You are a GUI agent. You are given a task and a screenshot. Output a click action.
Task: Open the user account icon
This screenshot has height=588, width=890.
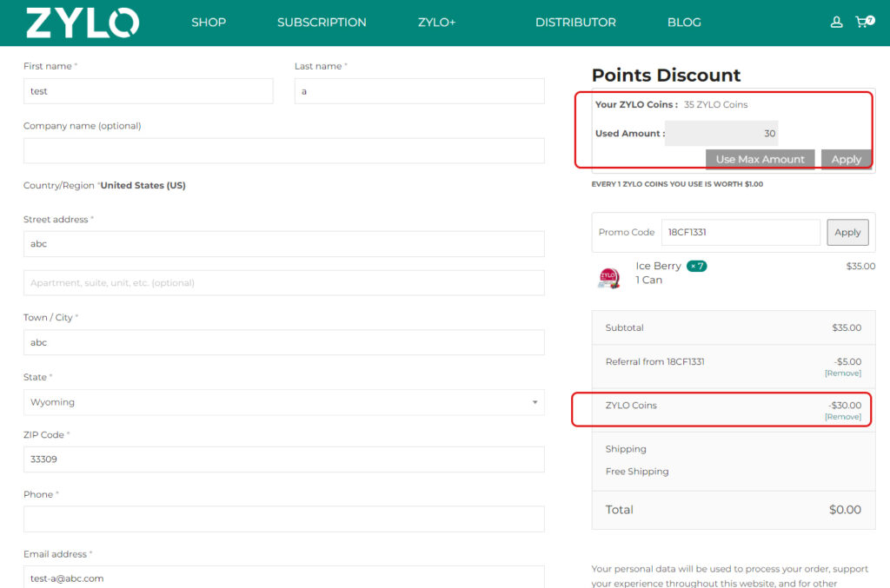tap(836, 23)
